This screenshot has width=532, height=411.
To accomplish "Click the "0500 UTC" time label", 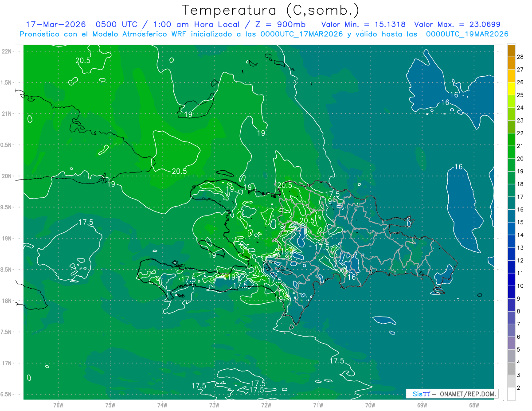I will (x=117, y=25).
